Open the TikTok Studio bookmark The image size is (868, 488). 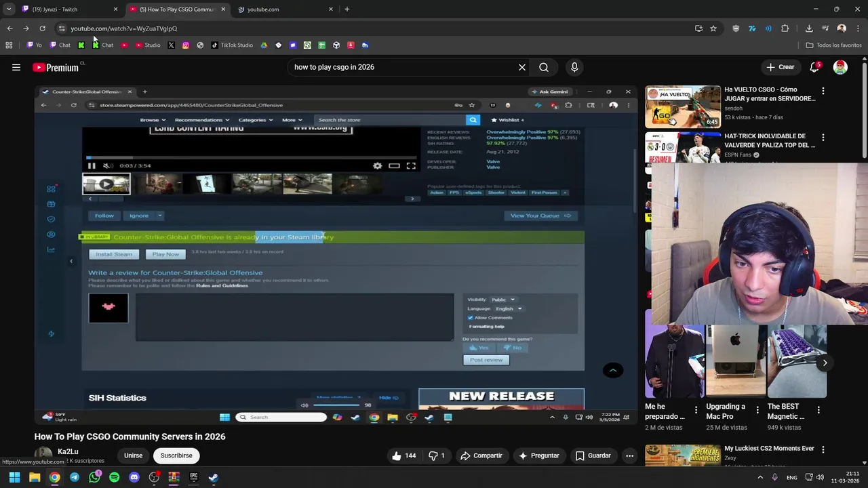point(232,45)
